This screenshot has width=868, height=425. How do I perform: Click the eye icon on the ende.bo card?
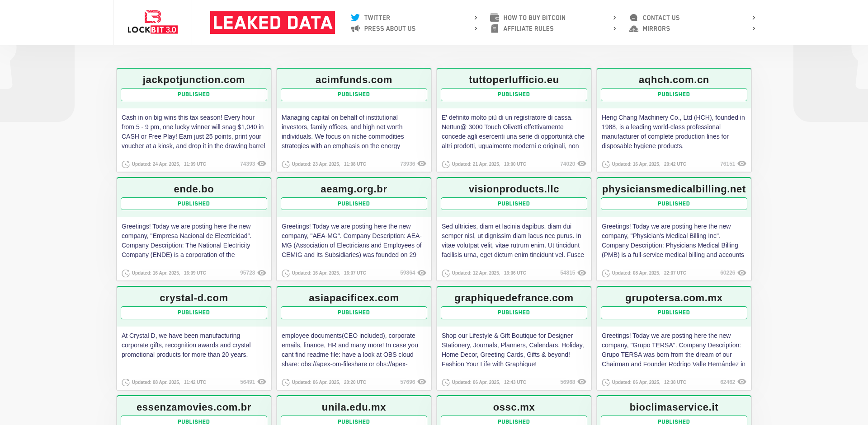pos(262,273)
